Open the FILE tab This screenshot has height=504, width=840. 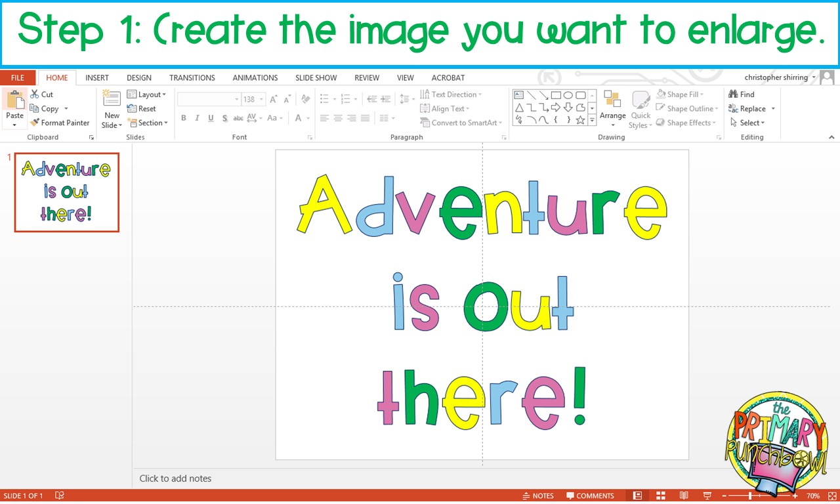(18, 77)
